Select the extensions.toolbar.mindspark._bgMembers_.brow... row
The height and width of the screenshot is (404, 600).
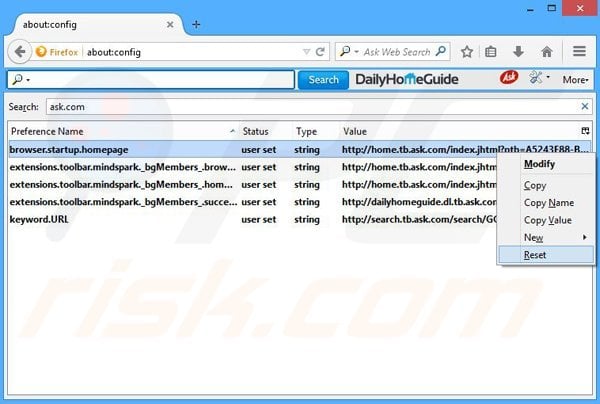[253, 167]
